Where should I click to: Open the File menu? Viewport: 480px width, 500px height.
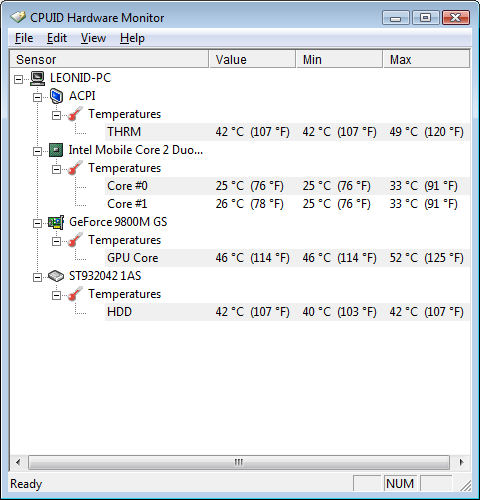point(24,38)
